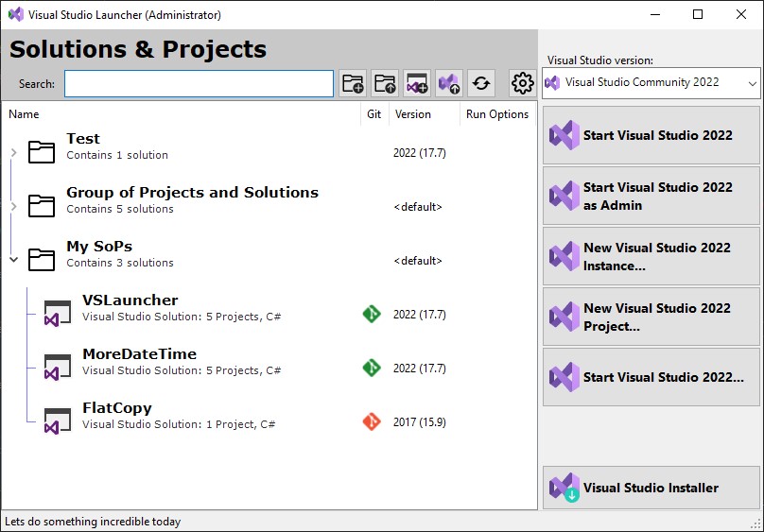Open settings via the gear icon

[x=522, y=83]
